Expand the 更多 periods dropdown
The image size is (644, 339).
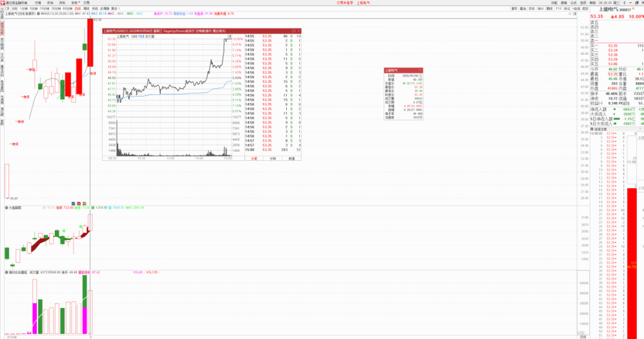pos(115,8)
